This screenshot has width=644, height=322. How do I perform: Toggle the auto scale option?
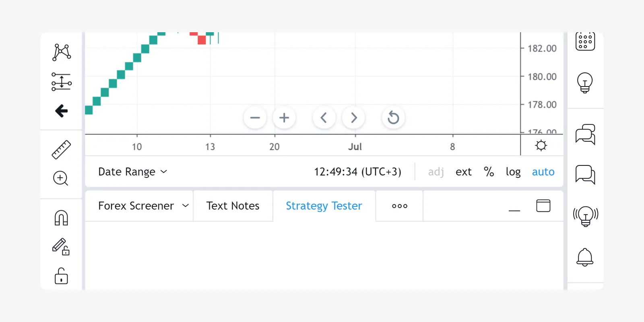tap(543, 172)
